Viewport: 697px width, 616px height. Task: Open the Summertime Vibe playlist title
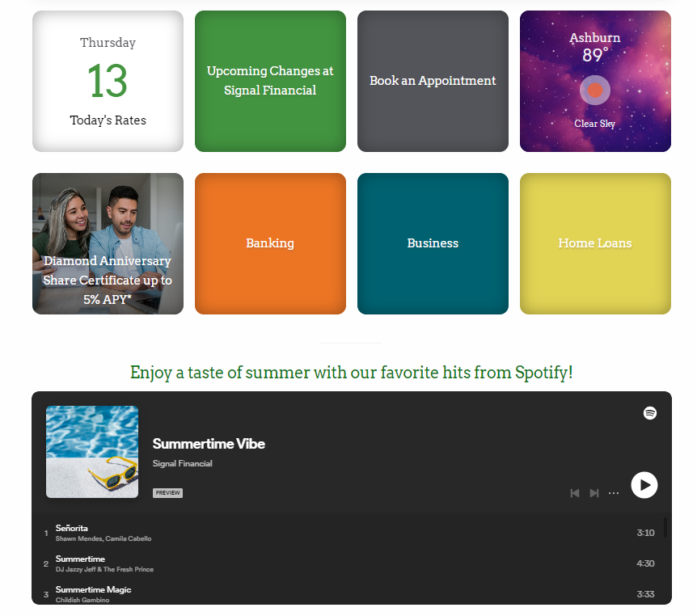pos(209,444)
